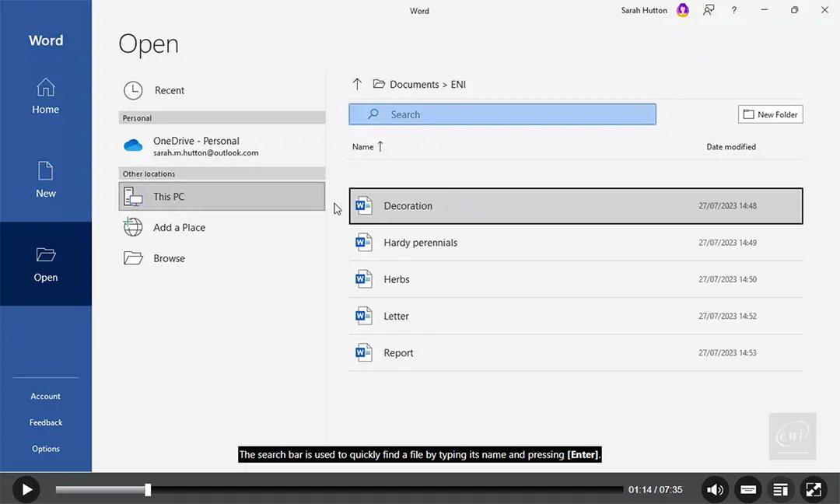Screen dimensions: 840x504
Task: Open the video transcript chapters panel
Action: pos(780,489)
